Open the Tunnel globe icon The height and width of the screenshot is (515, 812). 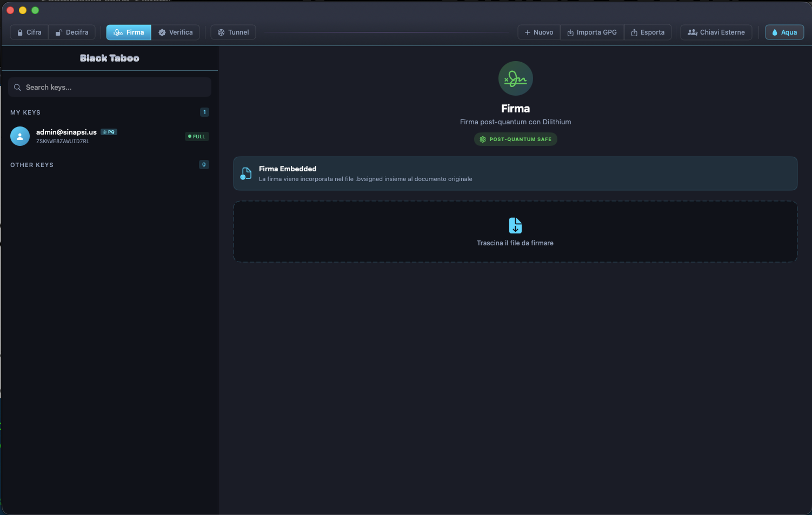[221, 32]
